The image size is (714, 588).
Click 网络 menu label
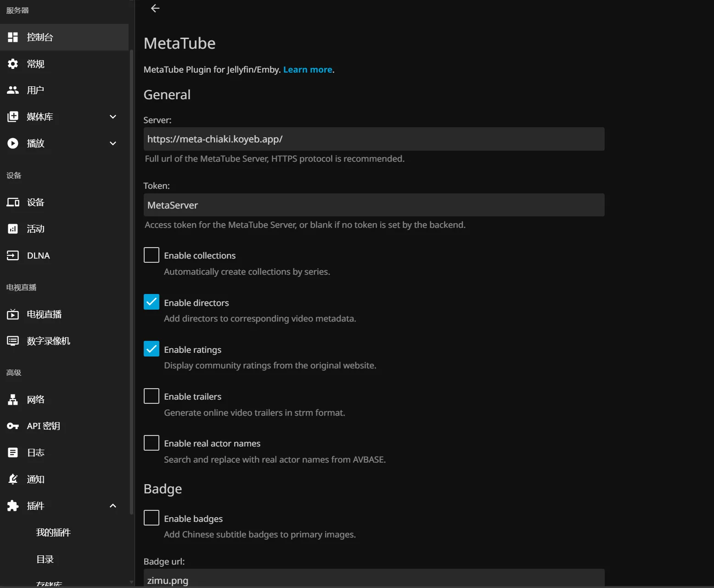35,400
